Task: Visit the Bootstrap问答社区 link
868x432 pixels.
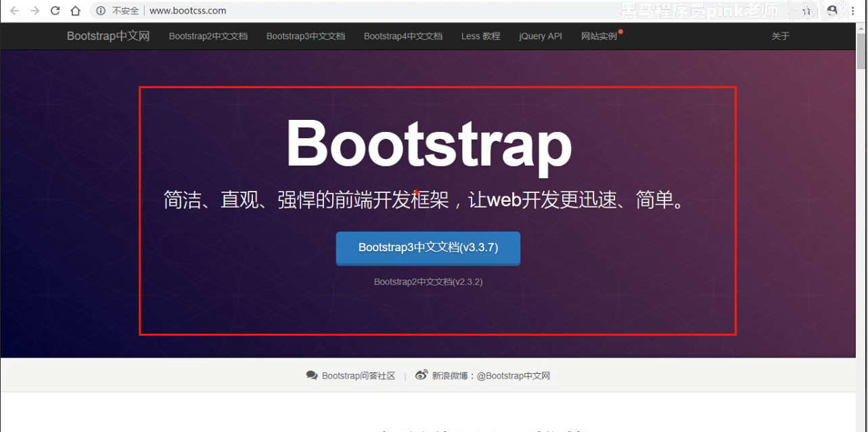Action: click(x=359, y=376)
